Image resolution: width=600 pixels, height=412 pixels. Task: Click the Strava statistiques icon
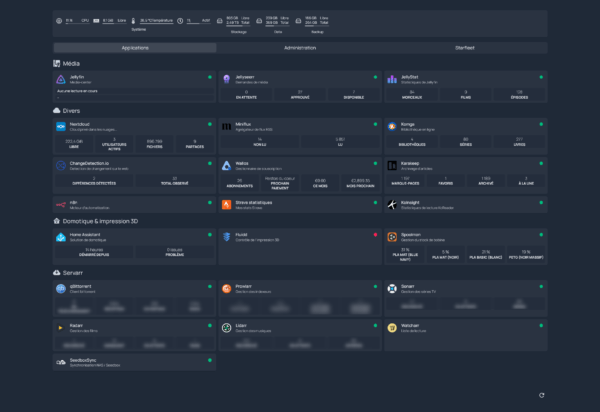pos(227,203)
